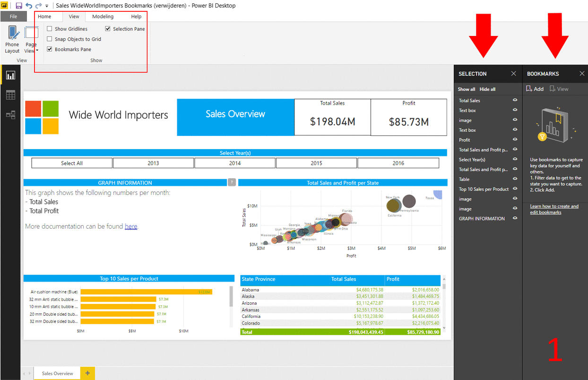Check Snap Objects to Grid
Image resolution: width=588 pixels, height=380 pixels.
tap(49, 39)
